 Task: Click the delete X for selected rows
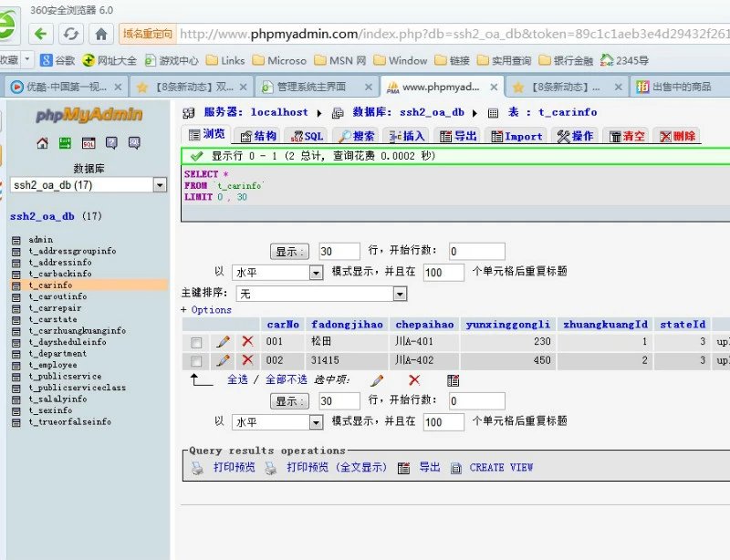(414, 380)
